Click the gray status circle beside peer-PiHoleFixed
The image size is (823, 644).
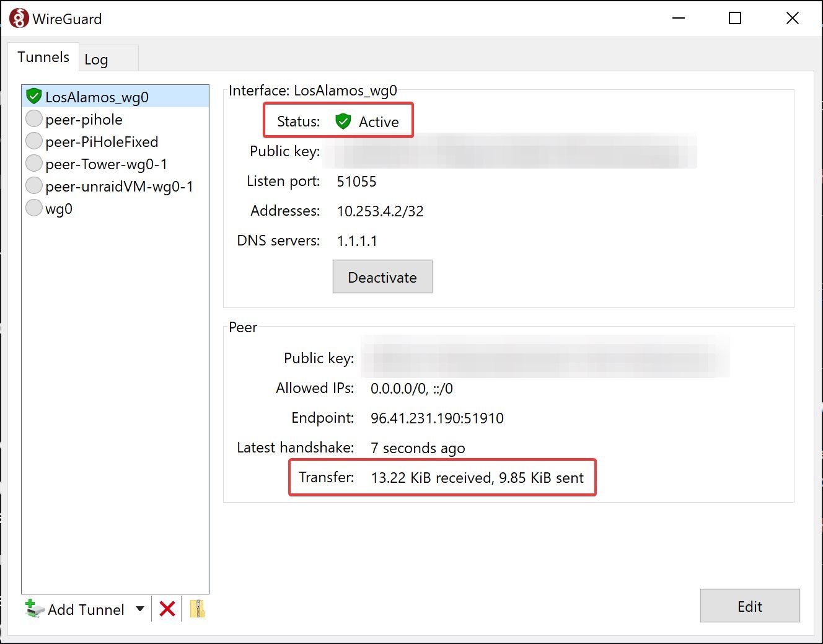click(x=34, y=141)
